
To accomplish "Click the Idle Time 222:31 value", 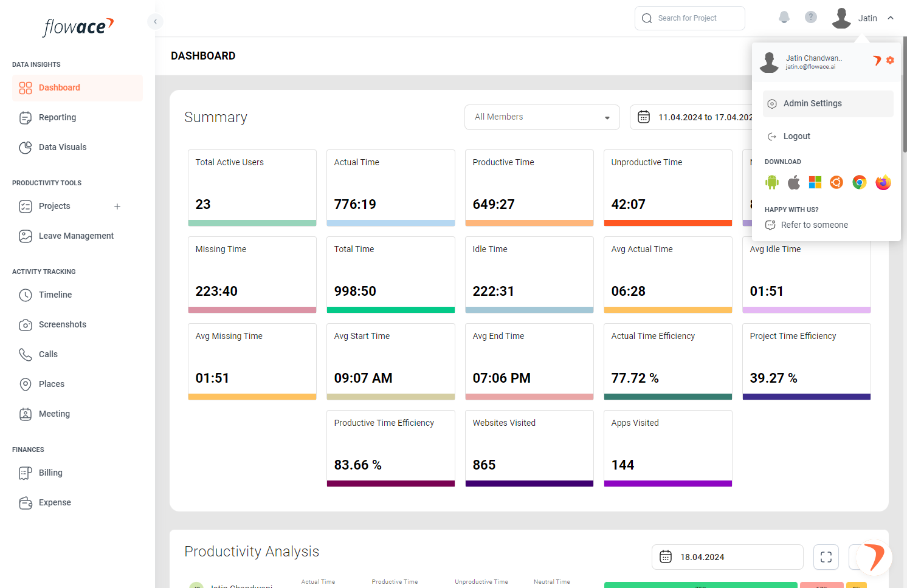I will click(494, 292).
